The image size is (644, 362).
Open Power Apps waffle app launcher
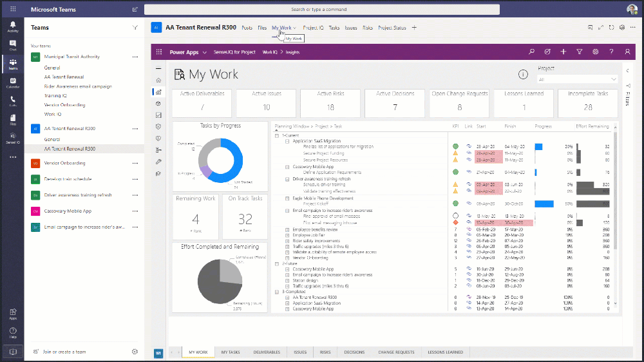pyautogui.click(x=159, y=52)
